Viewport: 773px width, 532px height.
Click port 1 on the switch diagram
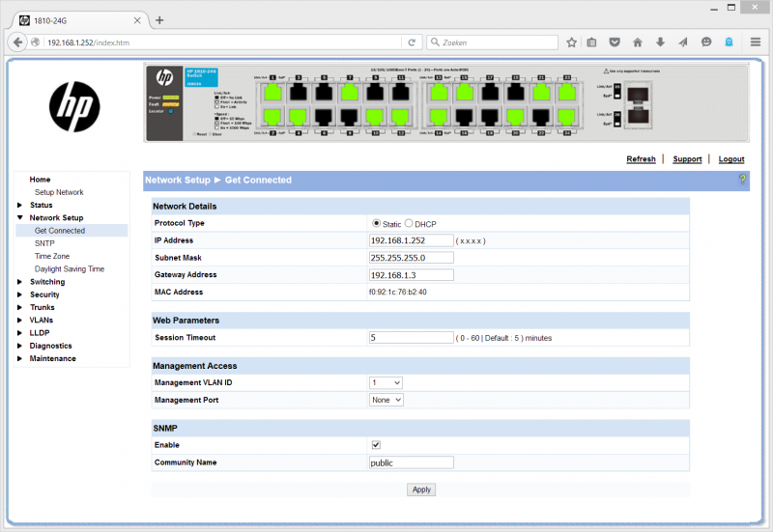[273, 92]
